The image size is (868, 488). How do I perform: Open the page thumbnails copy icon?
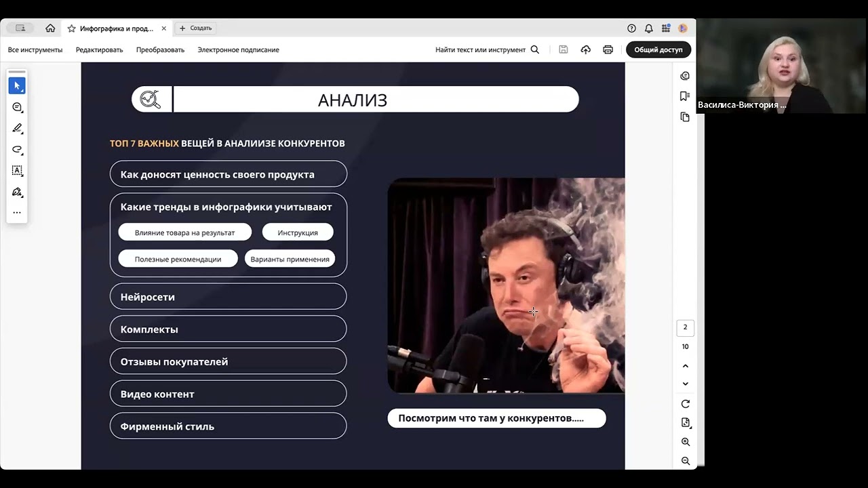[685, 117]
